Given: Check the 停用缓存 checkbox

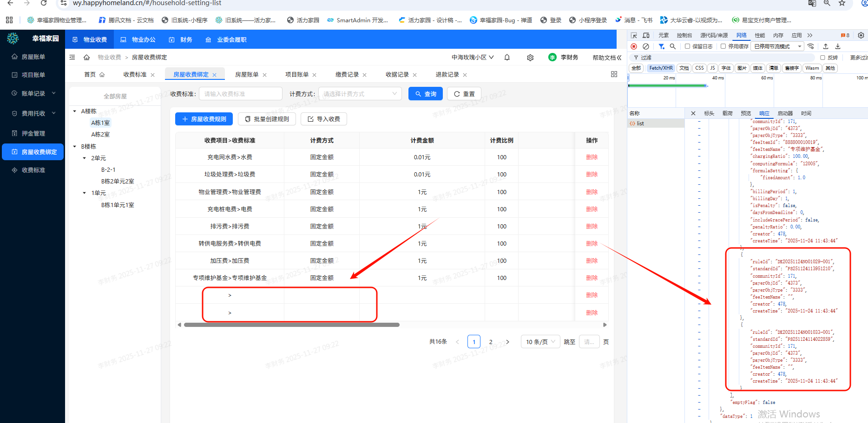Looking at the screenshot, I should pyautogui.click(x=723, y=46).
